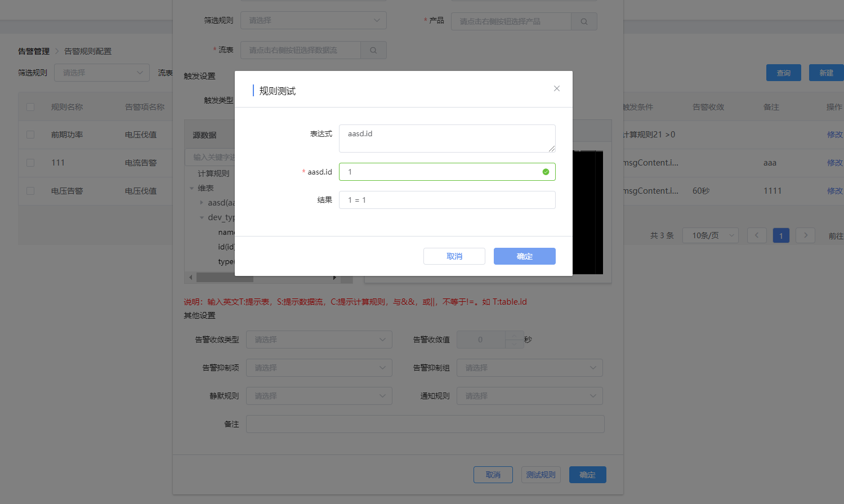Open the 筛选规则 dropdown in the drawer form
This screenshot has width=844, height=504.
point(314,20)
